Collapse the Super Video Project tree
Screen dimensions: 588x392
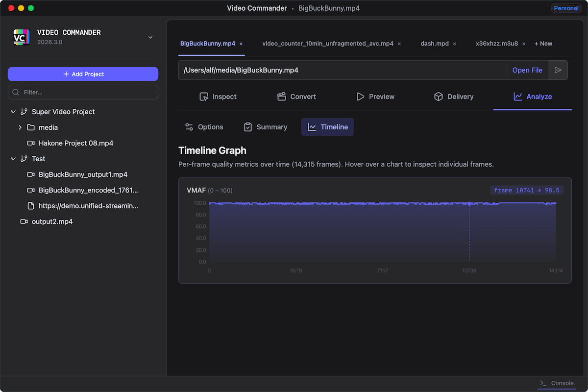coord(13,112)
